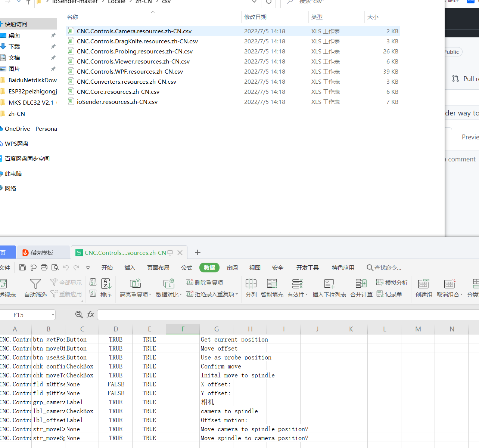Image resolution: width=479 pixels, height=448 pixels.
Task: Click the 插入下拉列表 icon
Action: coord(329,284)
